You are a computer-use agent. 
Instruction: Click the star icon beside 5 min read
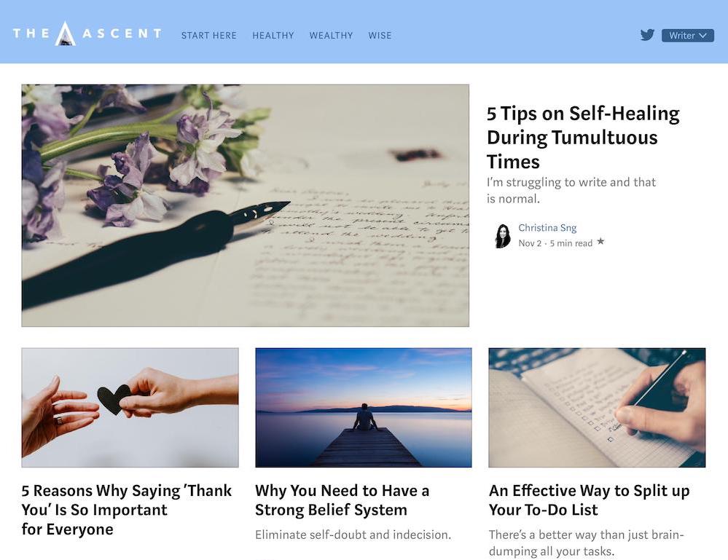(x=600, y=241)
